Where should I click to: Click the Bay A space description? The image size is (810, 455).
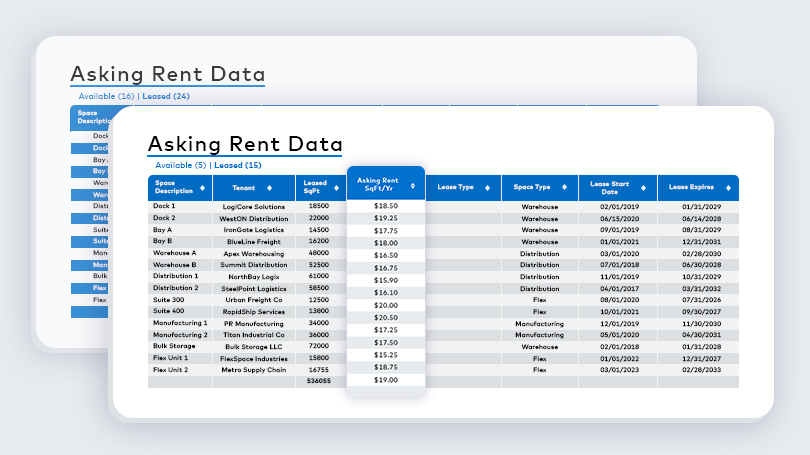pyautogui.click(x=163, y=230)
